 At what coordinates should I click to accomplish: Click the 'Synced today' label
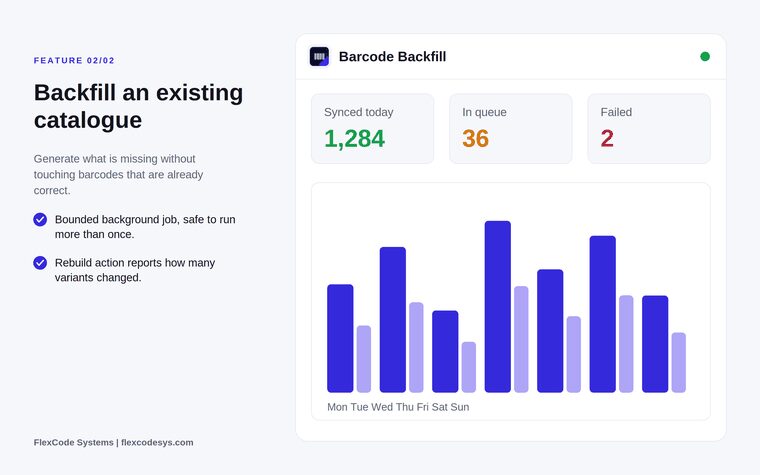click(359, 112)
